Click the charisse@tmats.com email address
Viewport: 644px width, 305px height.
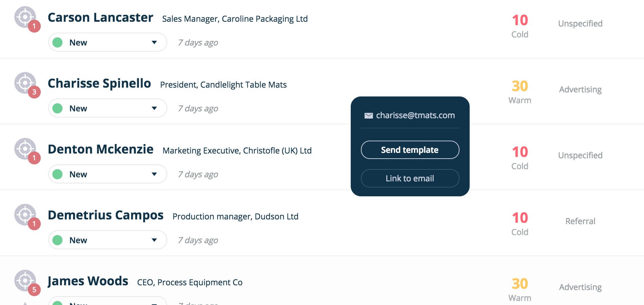(x=415, y=115)
